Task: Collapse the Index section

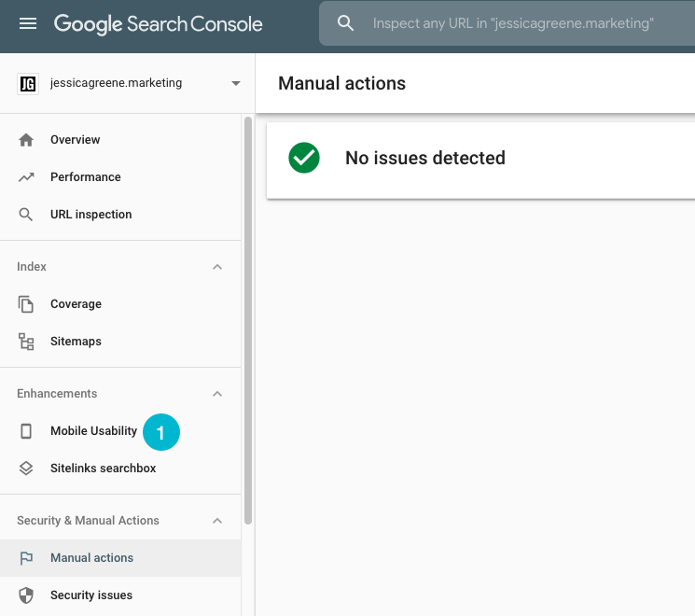Action: pyautogui.click(x=217, y=267)
